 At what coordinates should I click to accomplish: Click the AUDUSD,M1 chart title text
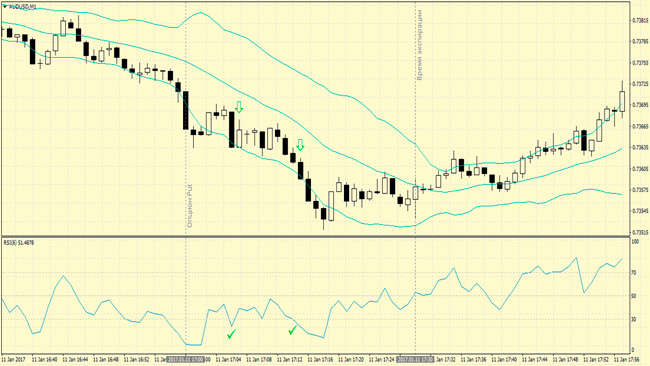[22, 7]
